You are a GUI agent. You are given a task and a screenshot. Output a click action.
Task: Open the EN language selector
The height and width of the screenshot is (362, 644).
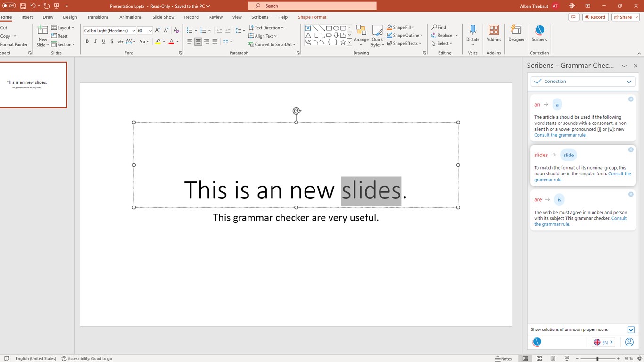603,342
